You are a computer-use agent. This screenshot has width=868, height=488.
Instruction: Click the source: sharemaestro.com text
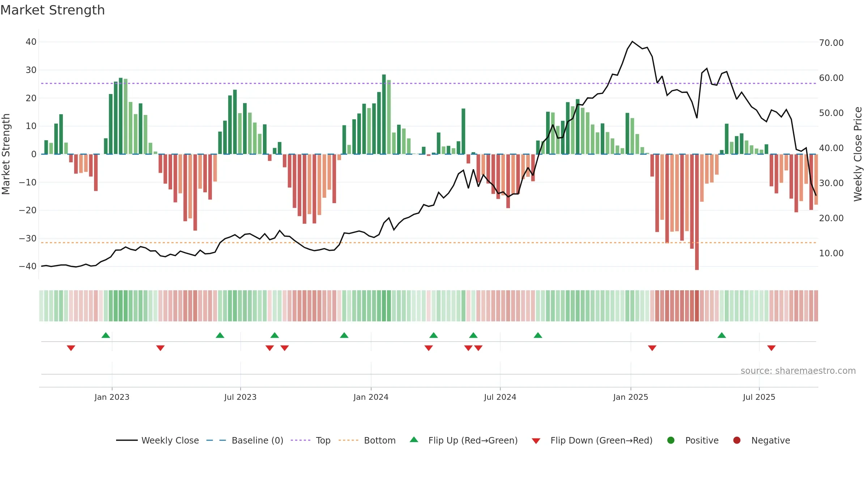798,371
